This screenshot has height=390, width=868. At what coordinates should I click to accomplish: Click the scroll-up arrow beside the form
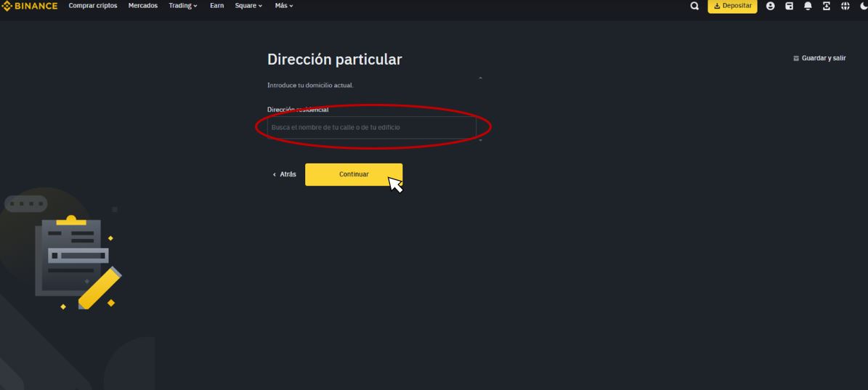tap(480, 78)
